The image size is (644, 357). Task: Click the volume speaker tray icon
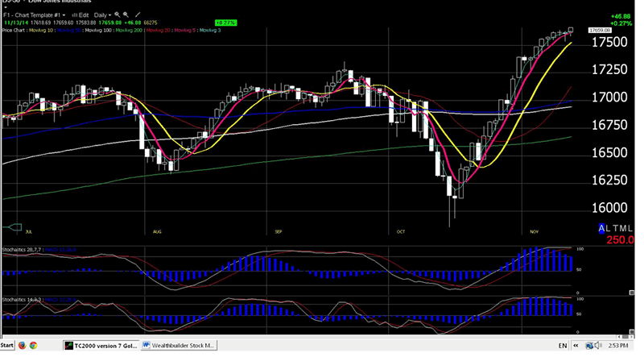(x=598, y=345)
